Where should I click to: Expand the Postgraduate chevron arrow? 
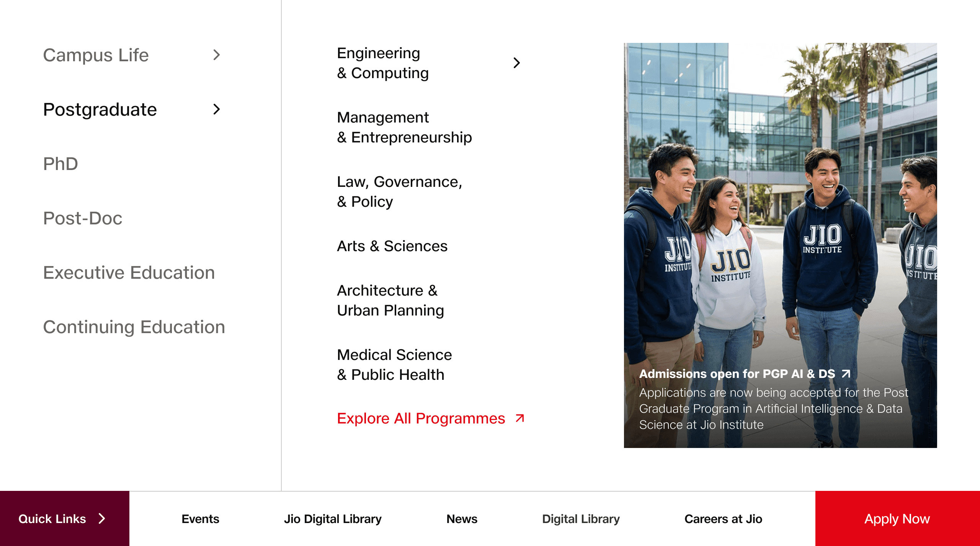coord(217,110)
